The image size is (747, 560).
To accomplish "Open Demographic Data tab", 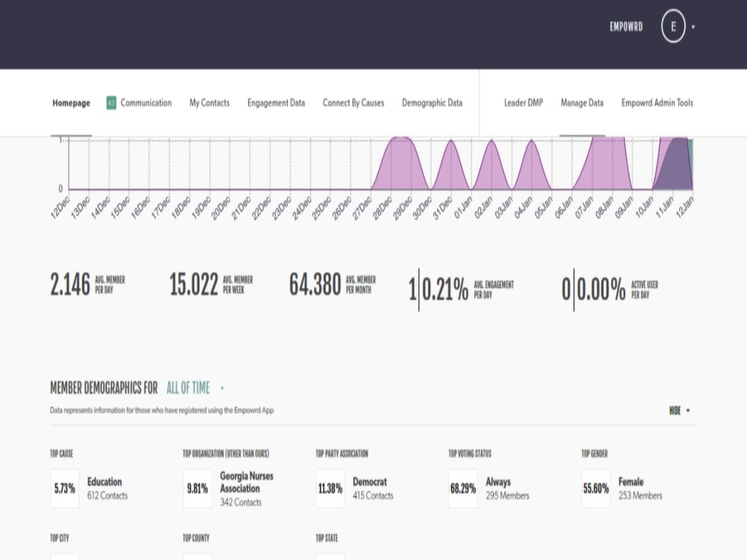I will 432,103.
